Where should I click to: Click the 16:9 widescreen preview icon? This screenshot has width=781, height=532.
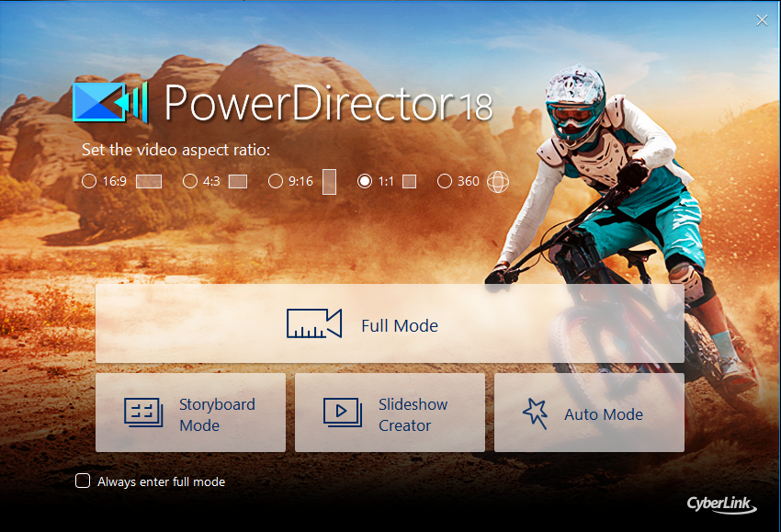click(x=148, y=181)
